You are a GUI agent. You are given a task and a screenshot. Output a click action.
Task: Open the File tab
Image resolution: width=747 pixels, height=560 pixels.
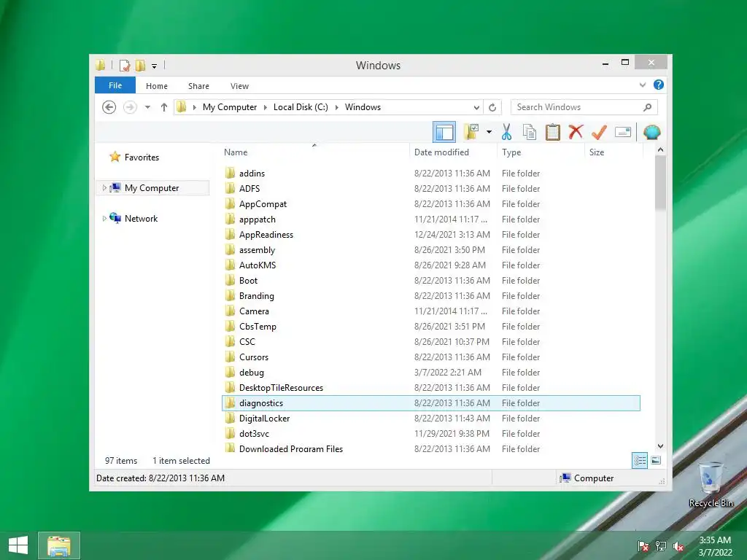pos(115,85)
